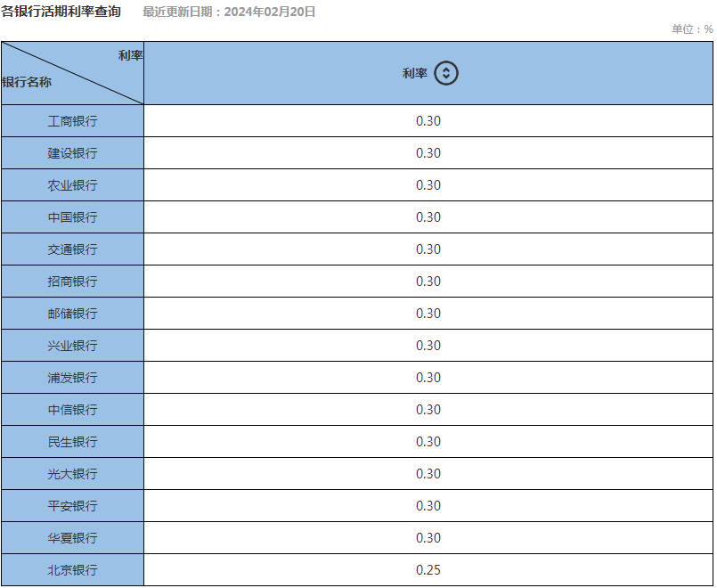Click the 0.30 rate for 民生银行

coord(428,442)
